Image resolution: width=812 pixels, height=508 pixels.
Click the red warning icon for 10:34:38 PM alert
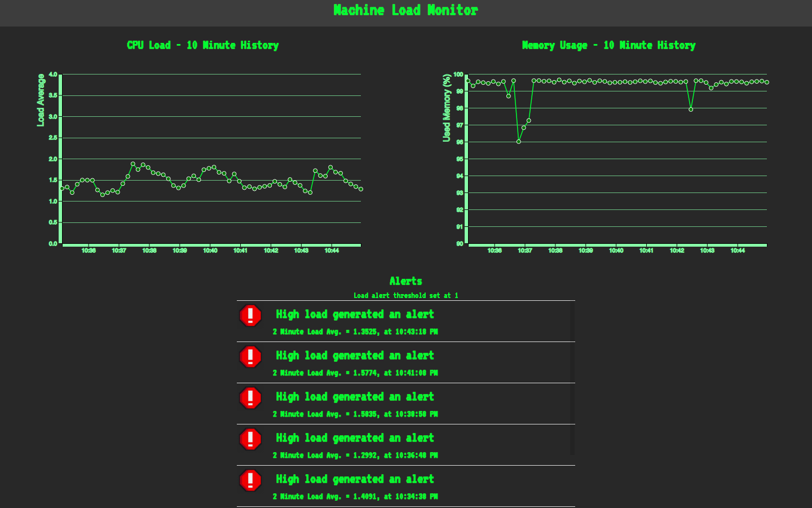tap(250, 480)
